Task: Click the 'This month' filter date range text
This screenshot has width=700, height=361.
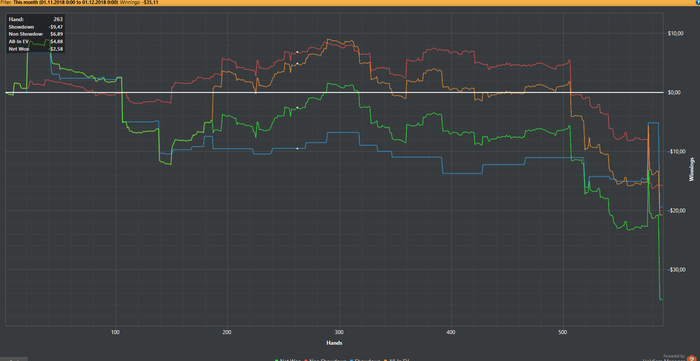Action: [66, 2]
